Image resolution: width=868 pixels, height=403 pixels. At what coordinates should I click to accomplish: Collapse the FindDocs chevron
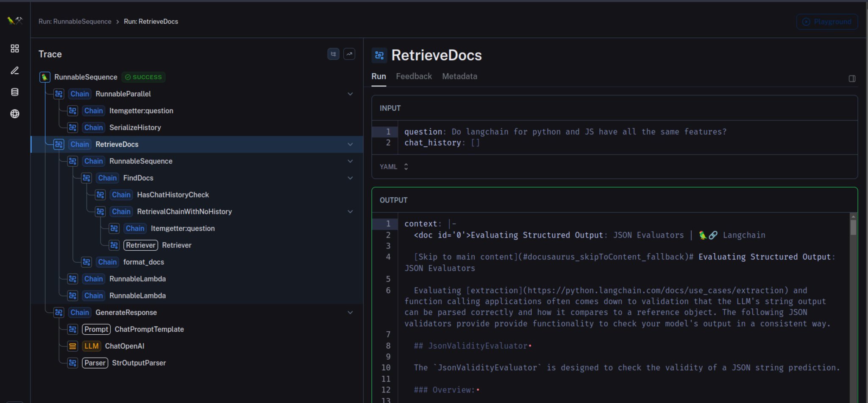pyautogui.click(x=350, y=178)
